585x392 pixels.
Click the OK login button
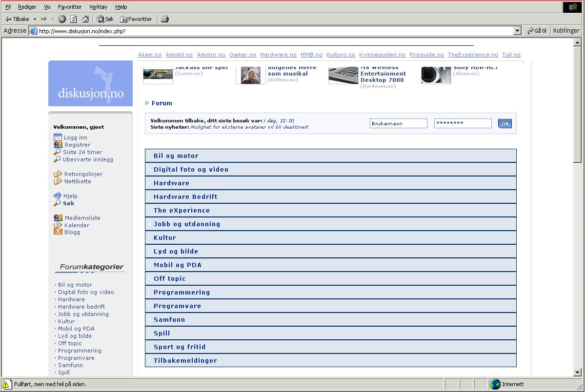(505, 124)
